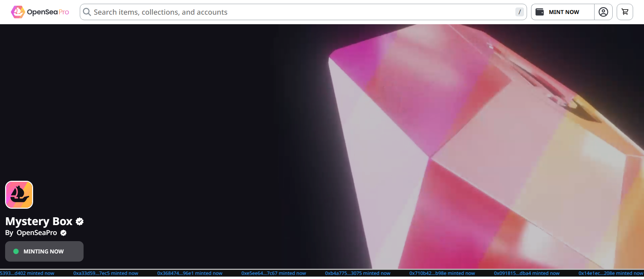Click the search magnifier icon

(87, 12)
